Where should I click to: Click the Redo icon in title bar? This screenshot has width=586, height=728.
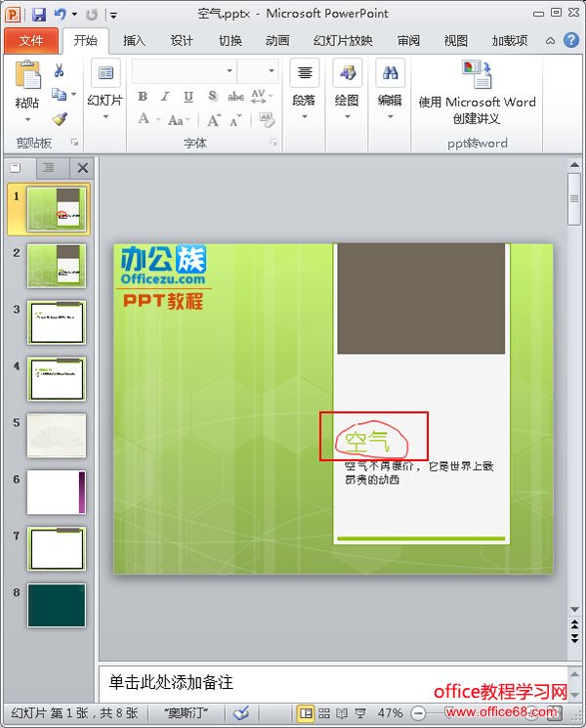tap(92, 15)
